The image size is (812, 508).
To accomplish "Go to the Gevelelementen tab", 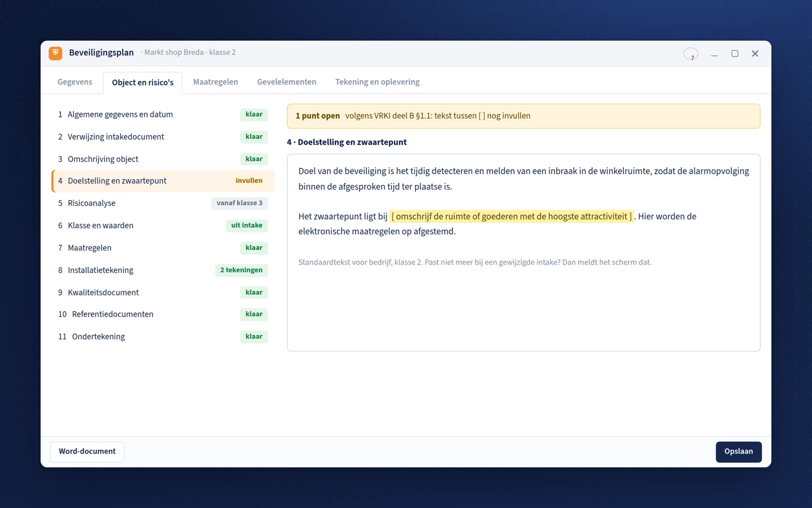I will tap(287, 82).
